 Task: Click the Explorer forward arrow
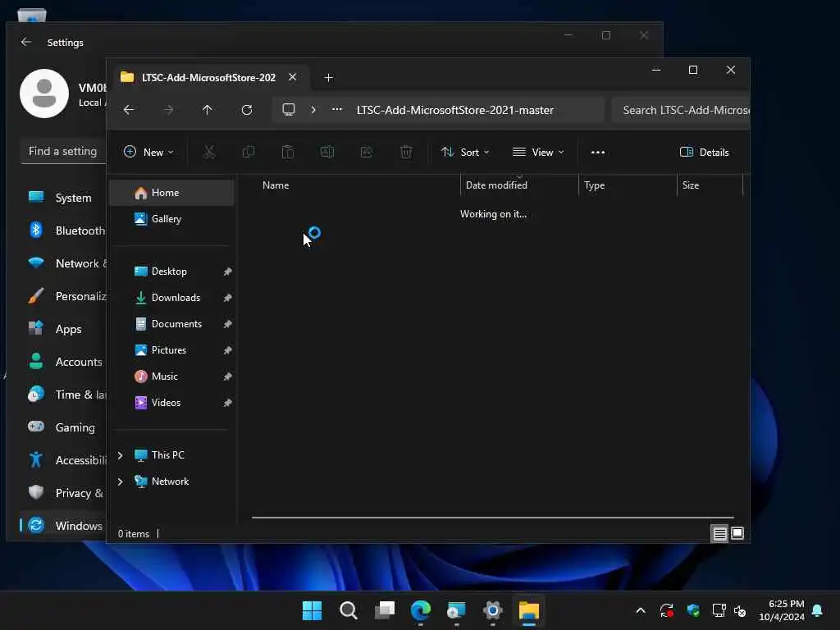coord(168,110)
